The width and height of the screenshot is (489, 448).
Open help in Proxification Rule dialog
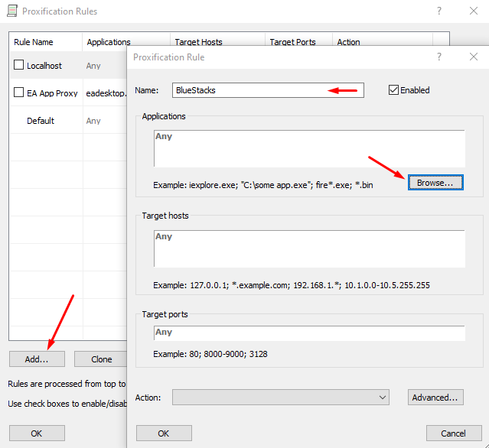pos(439,57)
